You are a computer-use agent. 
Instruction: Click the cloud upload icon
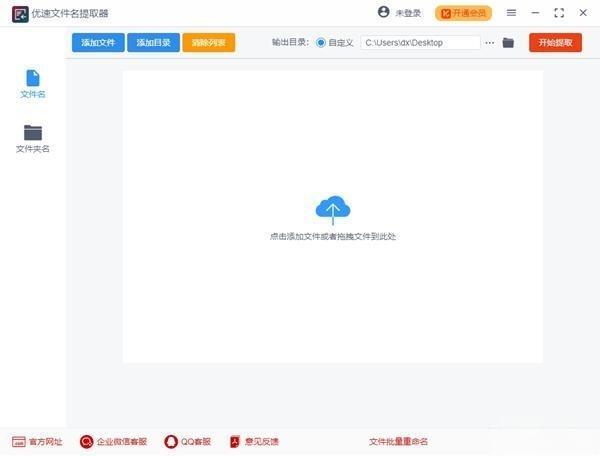pyautogui.click(x=332, y=209)
